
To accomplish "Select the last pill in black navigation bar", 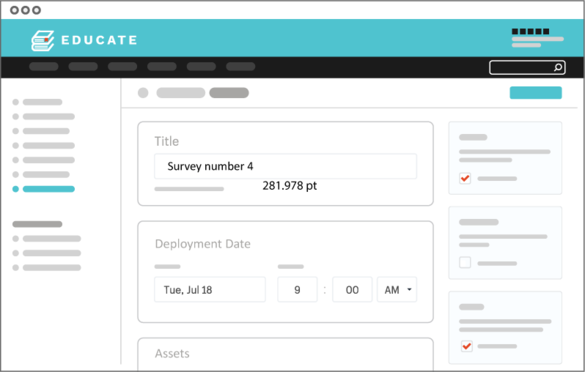I will [x=241, y=66].
